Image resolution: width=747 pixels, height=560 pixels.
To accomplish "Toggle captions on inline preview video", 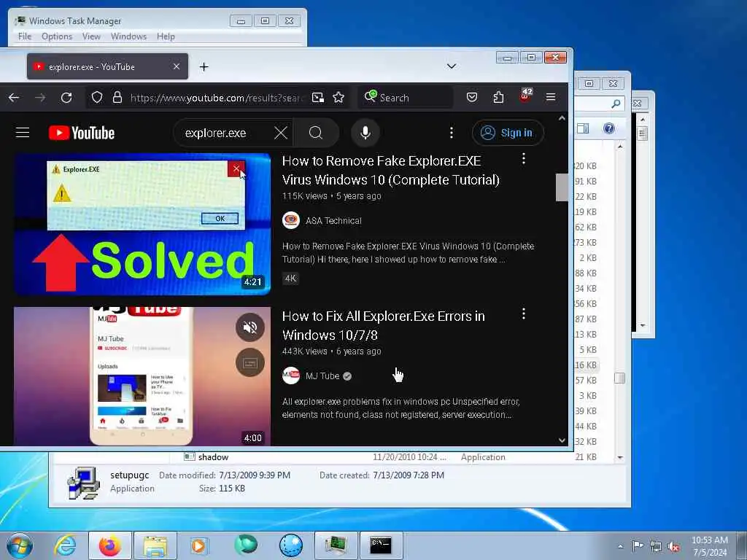I will [250, 363].
